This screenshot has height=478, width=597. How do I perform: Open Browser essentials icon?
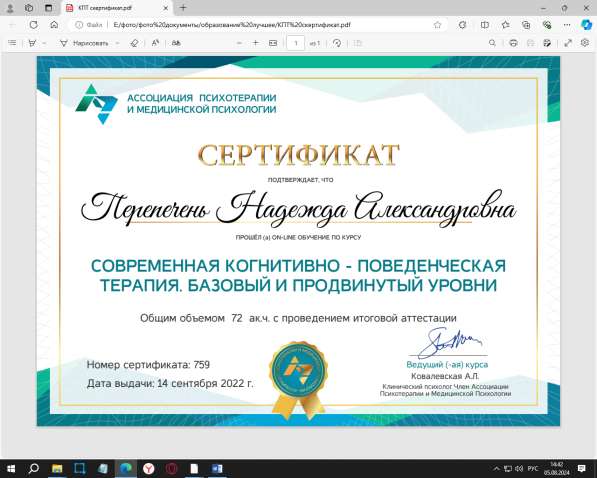click(x=547, y=25)
